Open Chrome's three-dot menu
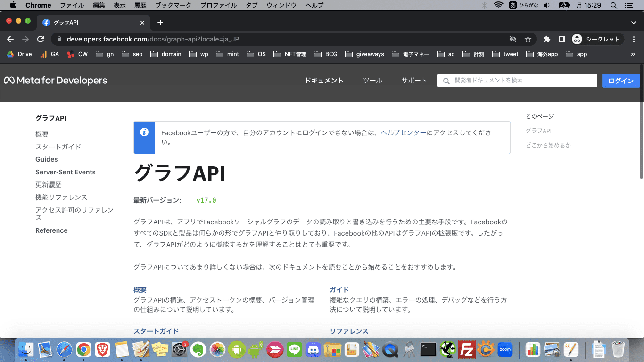The image size is (644, 362). 634,39
